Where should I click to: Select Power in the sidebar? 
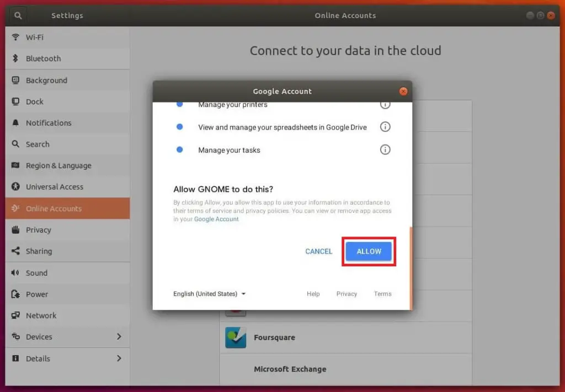coord(67,294)
